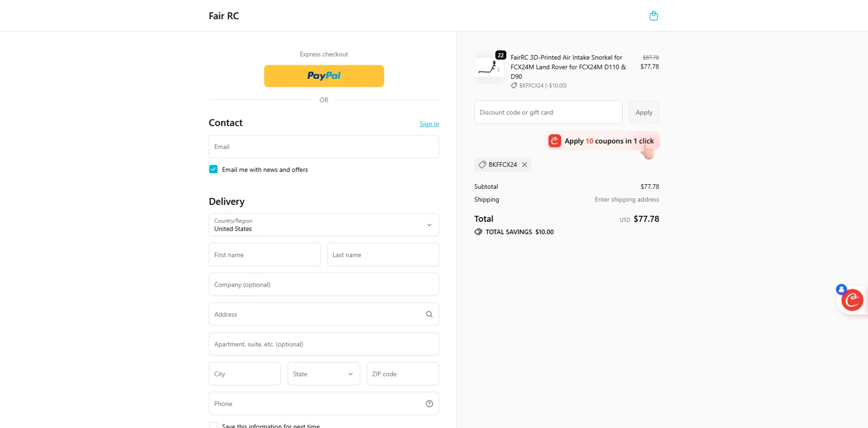Click the Last name field
868x428 pixels.
(383, 255)
